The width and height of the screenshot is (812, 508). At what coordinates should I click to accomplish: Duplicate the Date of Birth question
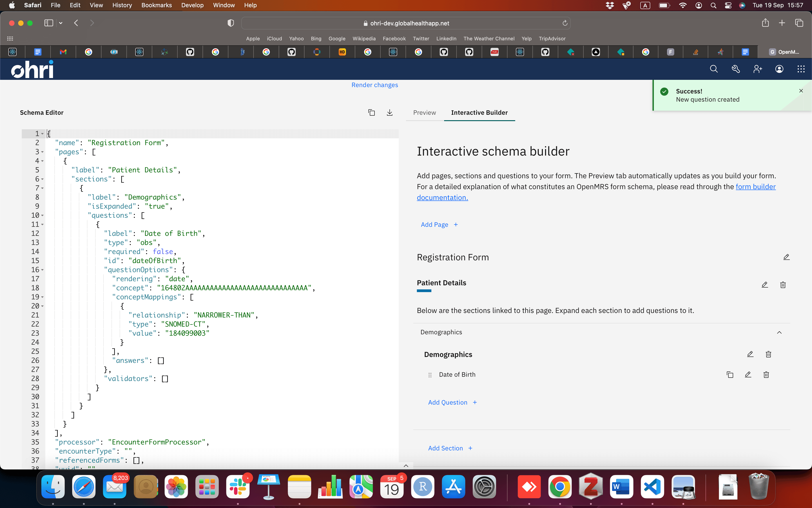[730, 375]
